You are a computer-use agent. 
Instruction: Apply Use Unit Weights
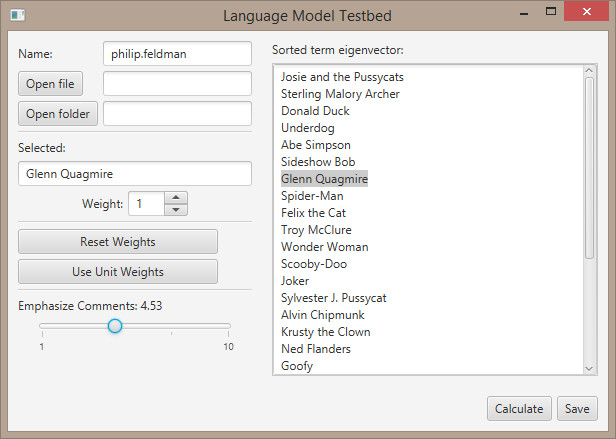pos(117,272)
